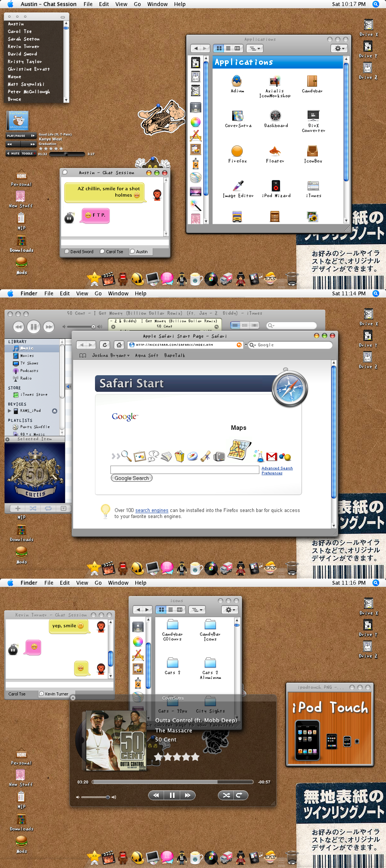Open Podcasts in the iTunes sidebar
386x868 pixels.
coord(29,371)
